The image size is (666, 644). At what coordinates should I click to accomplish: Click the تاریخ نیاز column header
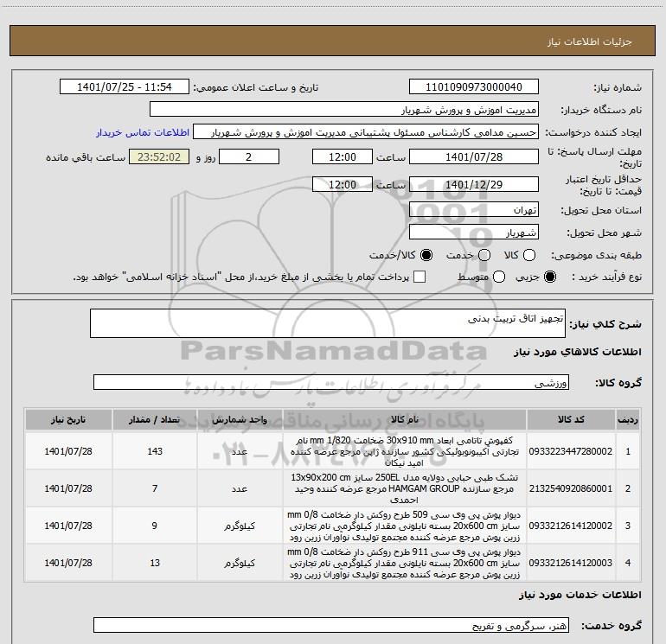tap(68, 420)
